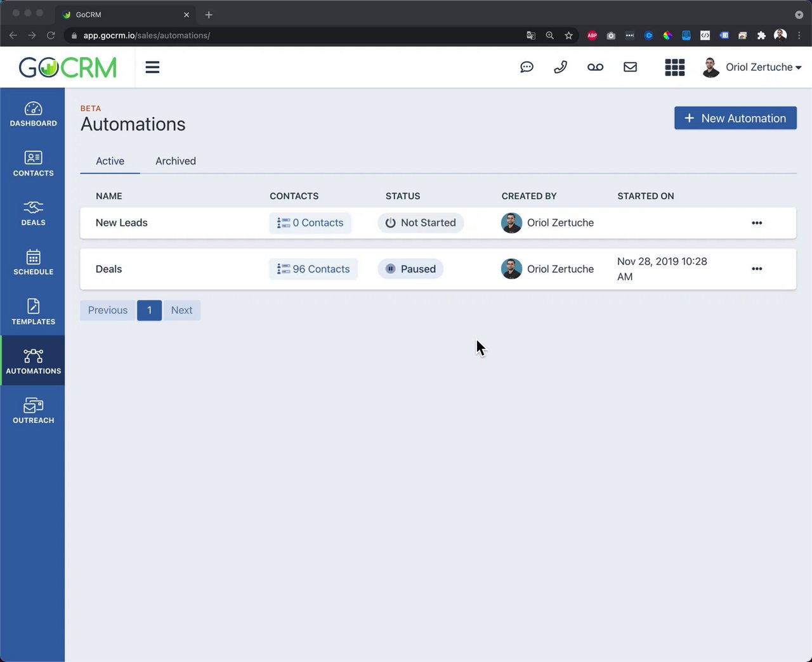Click the phone call icon

(x=560, y=67)
